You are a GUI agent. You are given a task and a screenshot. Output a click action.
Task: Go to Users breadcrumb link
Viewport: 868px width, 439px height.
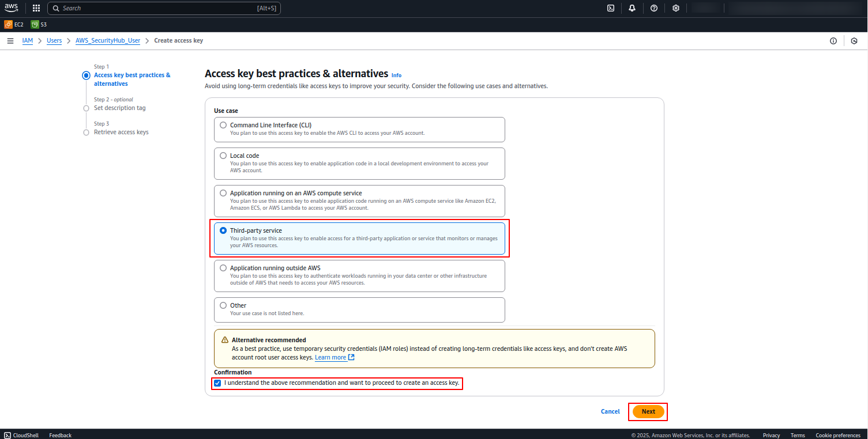[54, 41]
